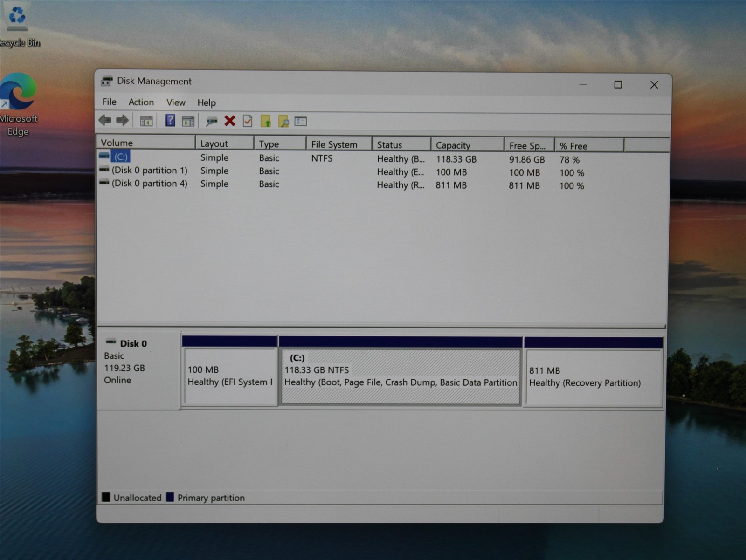
Task: Click the Unallocated black legend swatch
Action: point(106,497)
